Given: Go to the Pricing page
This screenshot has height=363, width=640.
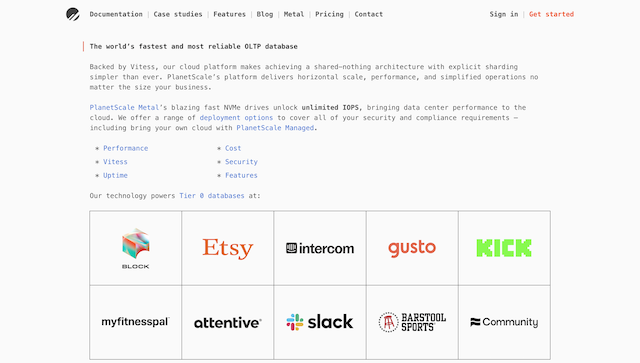Looking at the screenshot, I should 329,14.
